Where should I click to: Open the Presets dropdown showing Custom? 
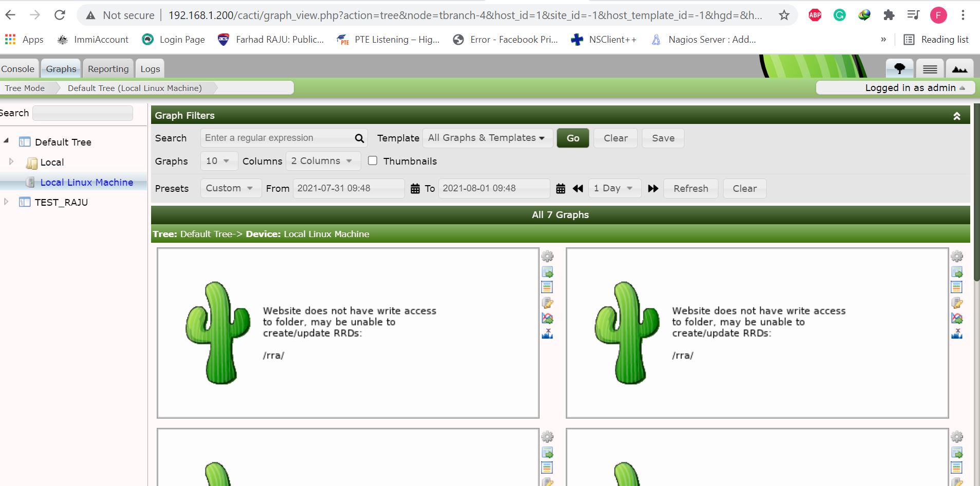tap(231, 188)
